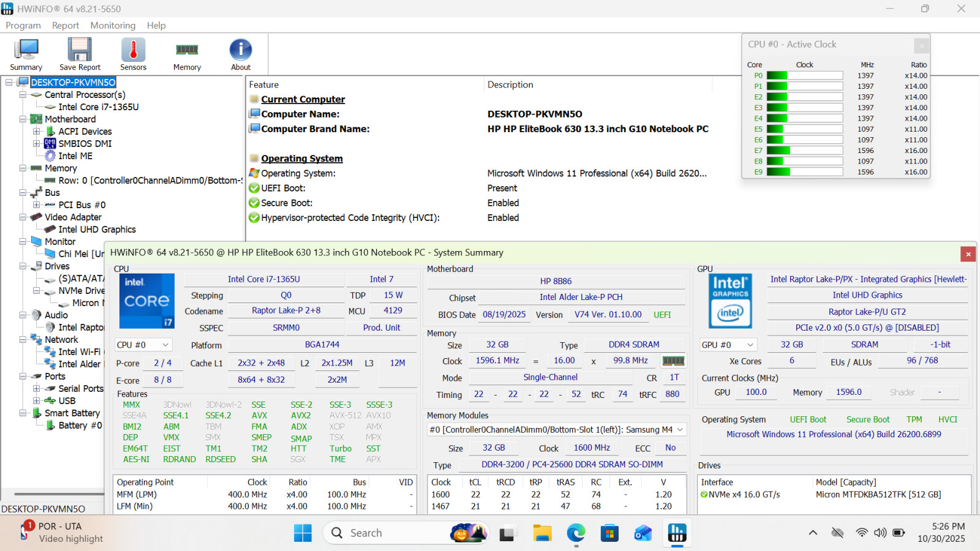Select the Drives tree icon
980x551 pixels.
[x=36, y=266]
